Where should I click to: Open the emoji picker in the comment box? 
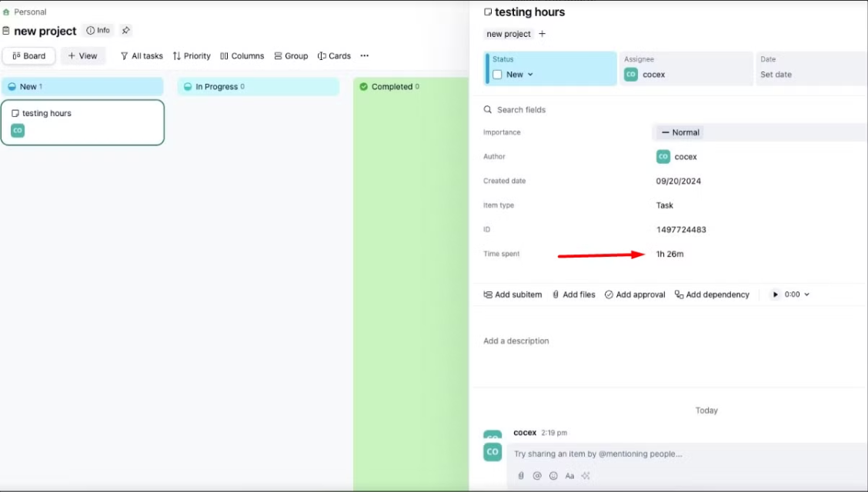(x=553, y=476)
